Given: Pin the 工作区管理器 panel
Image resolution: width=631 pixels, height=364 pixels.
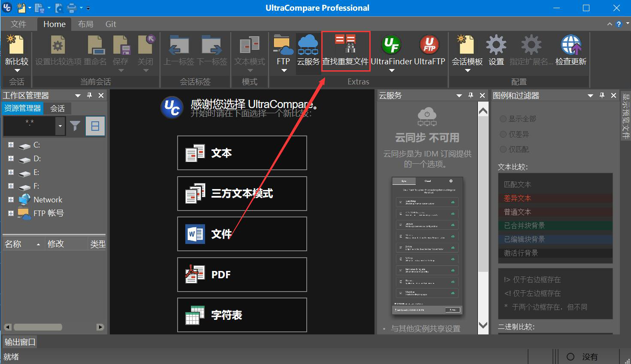Looking at the screenshot, I should click(x=90, y=95).
